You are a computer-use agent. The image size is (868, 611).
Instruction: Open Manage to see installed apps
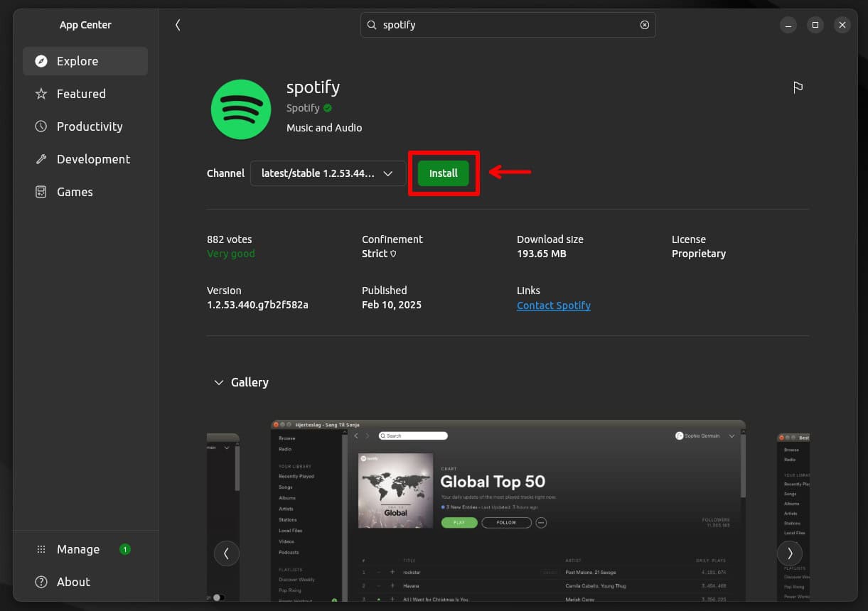(77, 548)
